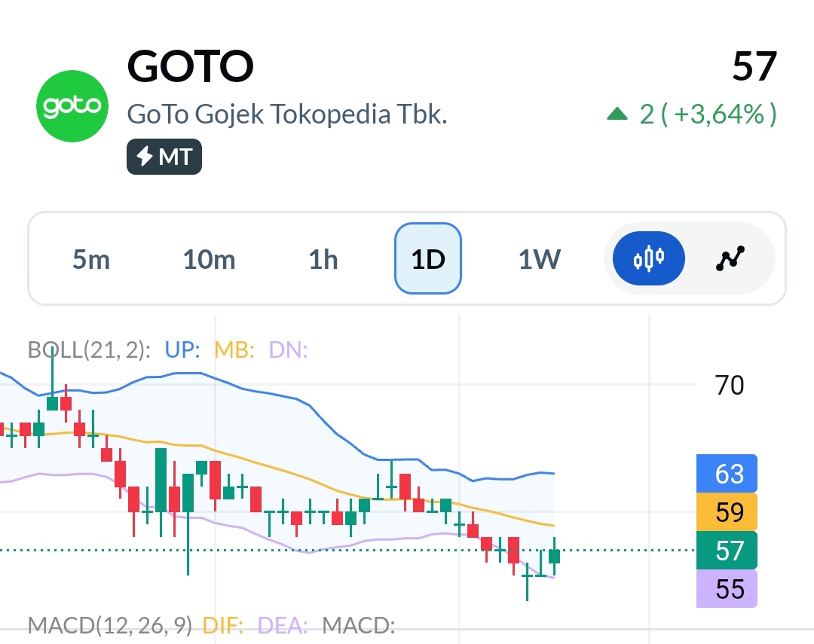Click the purple 55 lower band price tag

pyautogui.click(x=727, y=588)
